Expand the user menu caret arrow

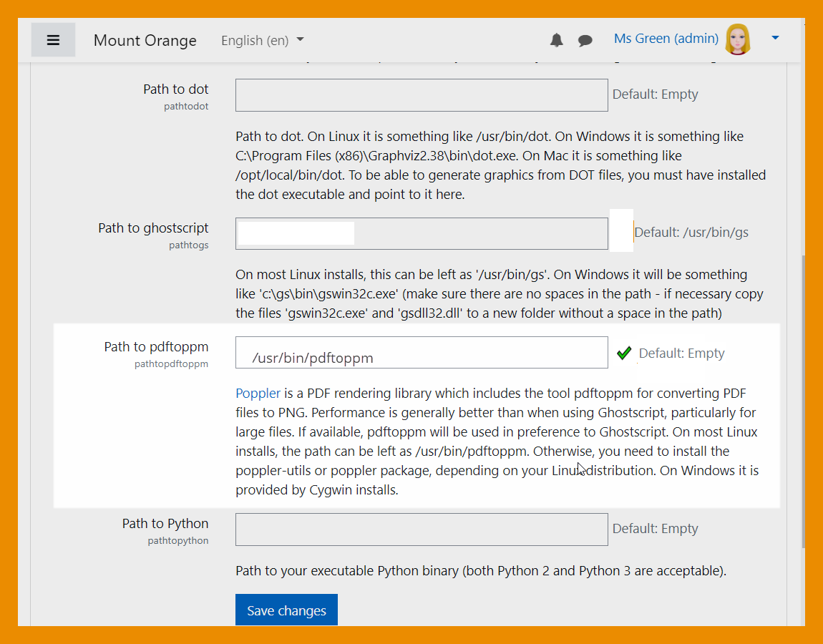(775, 39)
